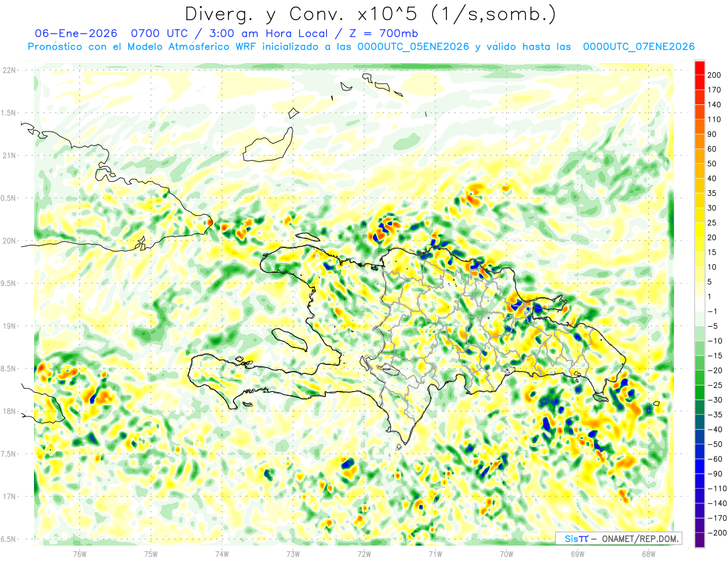Image resolution: width=728 pixels, height=562 pixels.
Task: Click the positive '110' color scale value
Action: coord(714,119)
